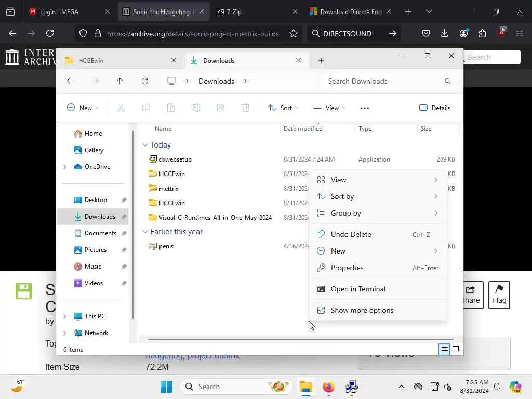Screen dimensions: 532x399
Task: Open the New dropdown in Explorer toolbar
Action: (83, 108)
